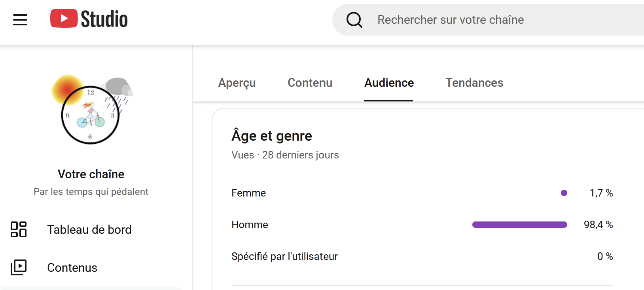
Task: Click the red YouTube play logo
Action: pos(64,19)
